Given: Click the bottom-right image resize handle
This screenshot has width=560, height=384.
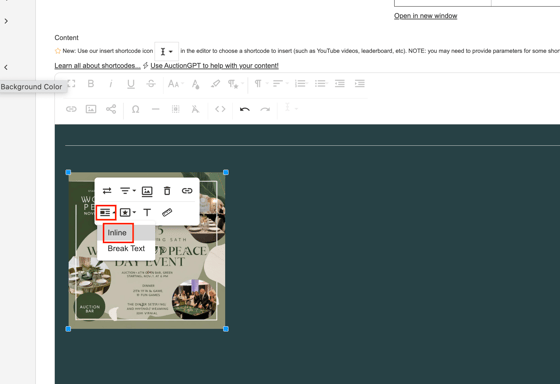Looking at the screenshot, I should coord(226,329).
